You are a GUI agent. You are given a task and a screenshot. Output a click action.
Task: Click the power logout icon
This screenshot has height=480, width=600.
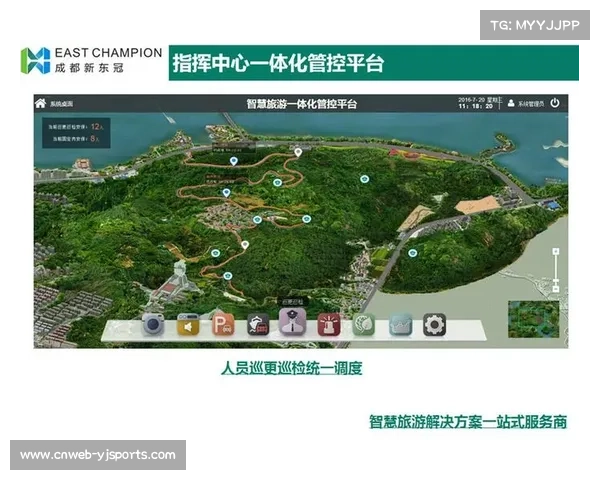coord(554,103)
